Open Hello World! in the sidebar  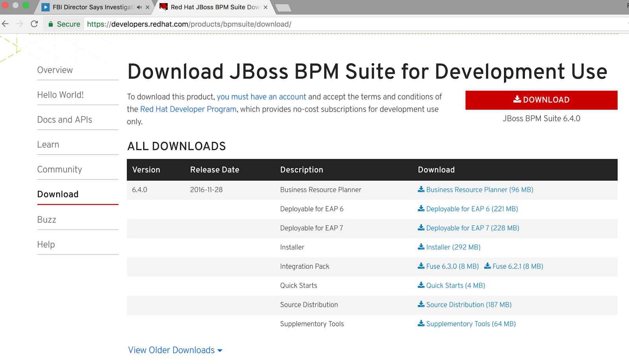click(61, 95)
